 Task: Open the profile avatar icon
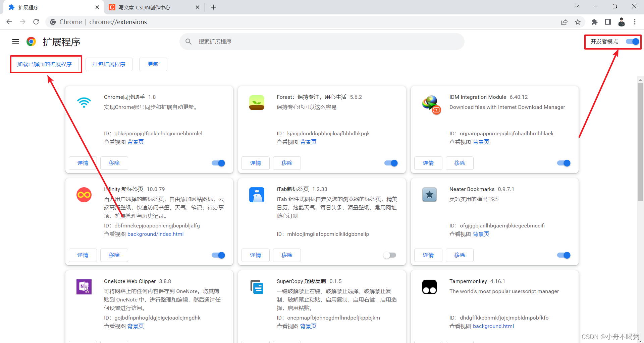622,22
